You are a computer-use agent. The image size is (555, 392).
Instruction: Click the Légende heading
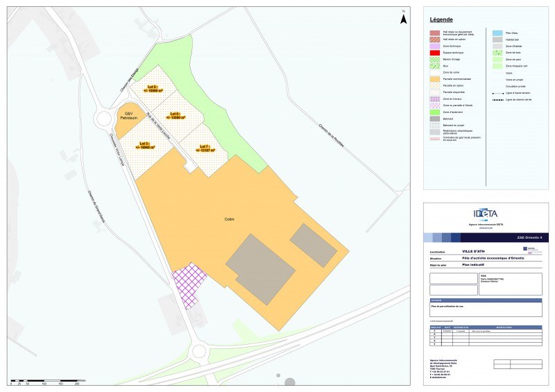click(441, 19)
